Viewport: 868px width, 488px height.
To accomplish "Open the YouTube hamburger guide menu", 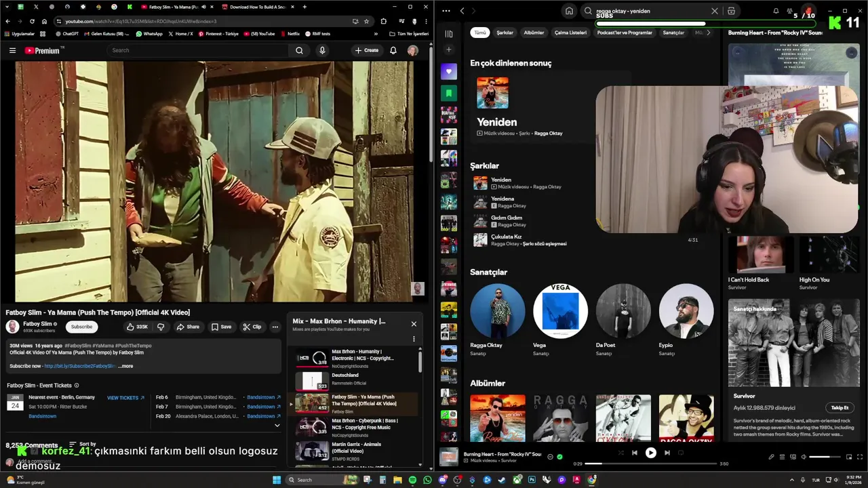I will click(x=12, y=50).
